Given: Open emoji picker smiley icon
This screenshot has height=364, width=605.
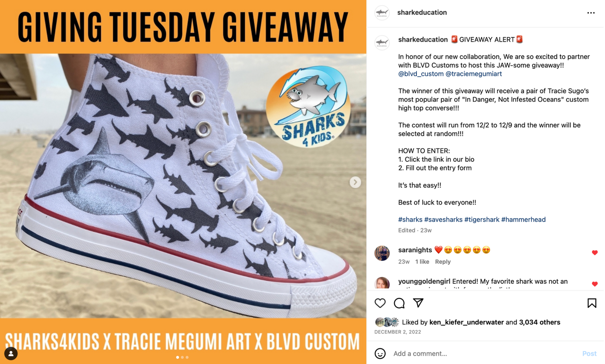Looking at the screenshot, I should 380,353.
